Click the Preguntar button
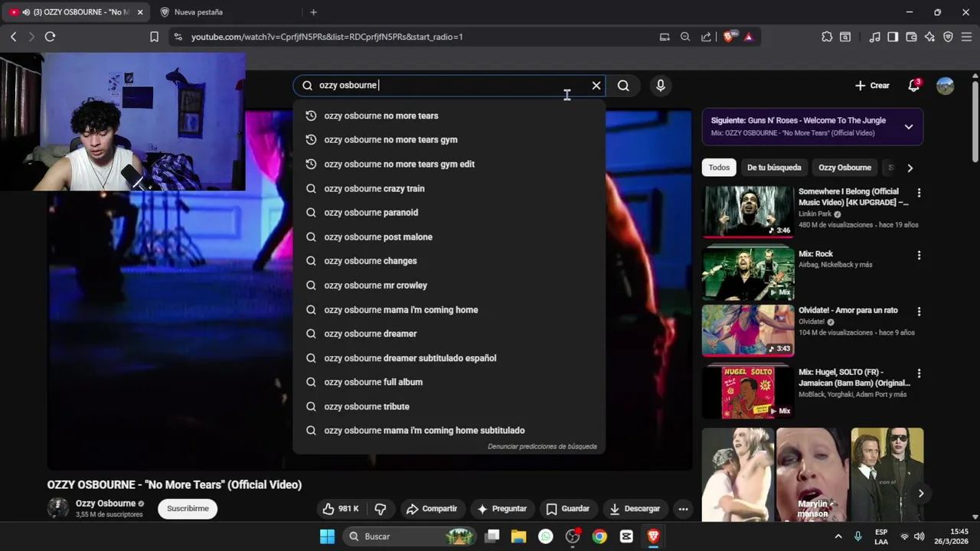 coord(501,509)
